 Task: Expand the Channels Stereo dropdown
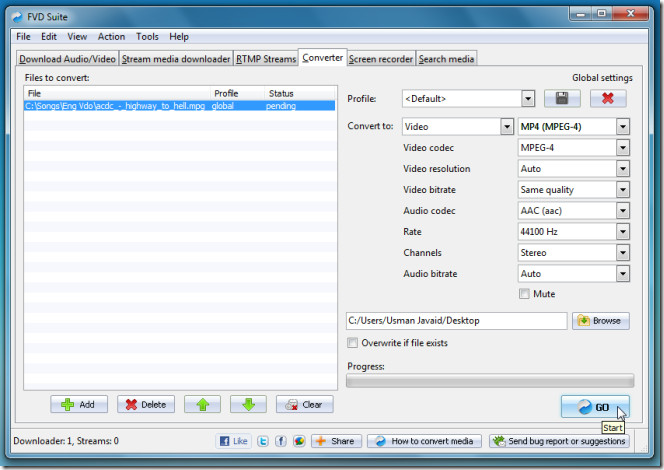[x=622, y=253]
